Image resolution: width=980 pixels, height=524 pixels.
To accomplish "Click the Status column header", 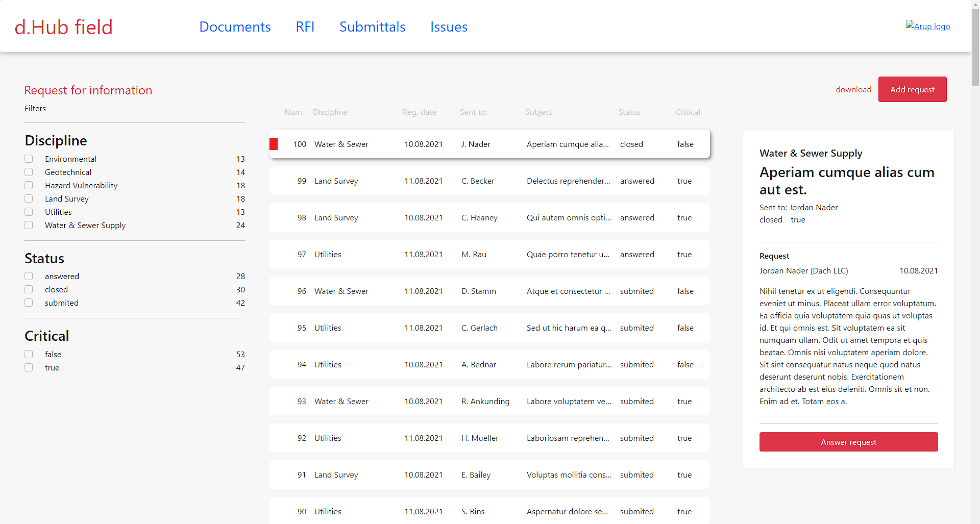I will pos(629,112).
